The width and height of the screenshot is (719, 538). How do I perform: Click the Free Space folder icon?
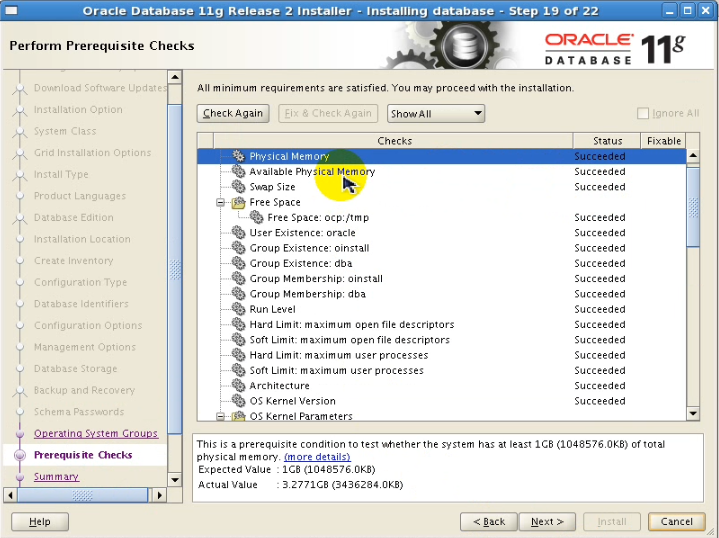238,202
